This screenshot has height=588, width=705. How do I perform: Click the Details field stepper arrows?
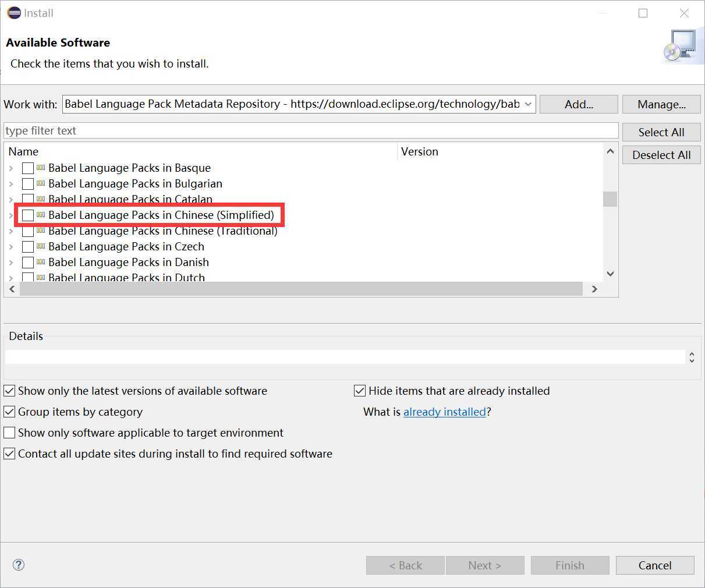692,357
